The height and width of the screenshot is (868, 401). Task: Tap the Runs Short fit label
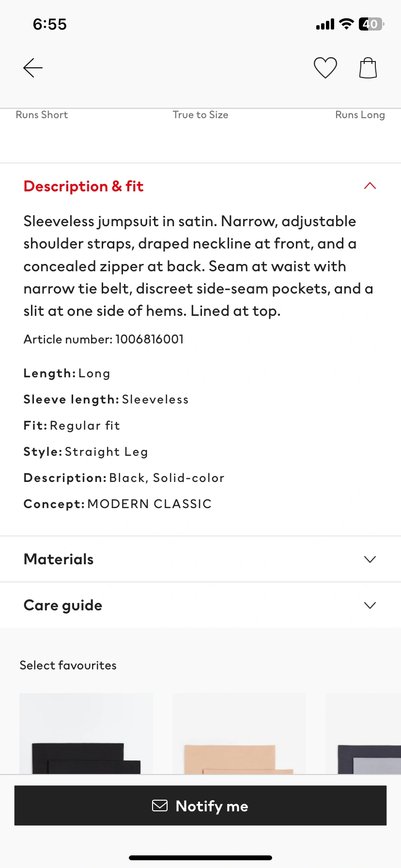tap(42, 115)
